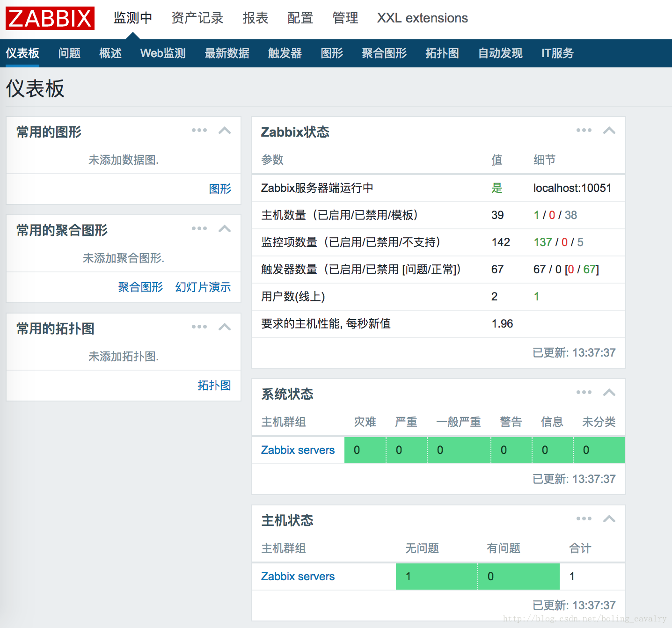Open the 图形 submenu tab
This screenshot has height=628, width=672.
pos(332,53)
